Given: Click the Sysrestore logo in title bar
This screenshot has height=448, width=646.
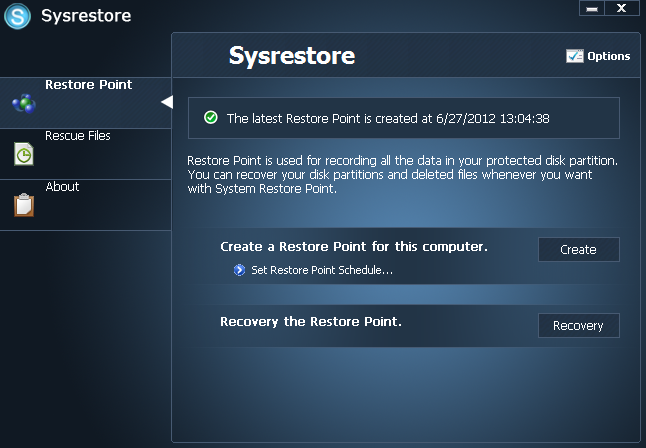Looking at the screenshot, I should tap(18, 16).
